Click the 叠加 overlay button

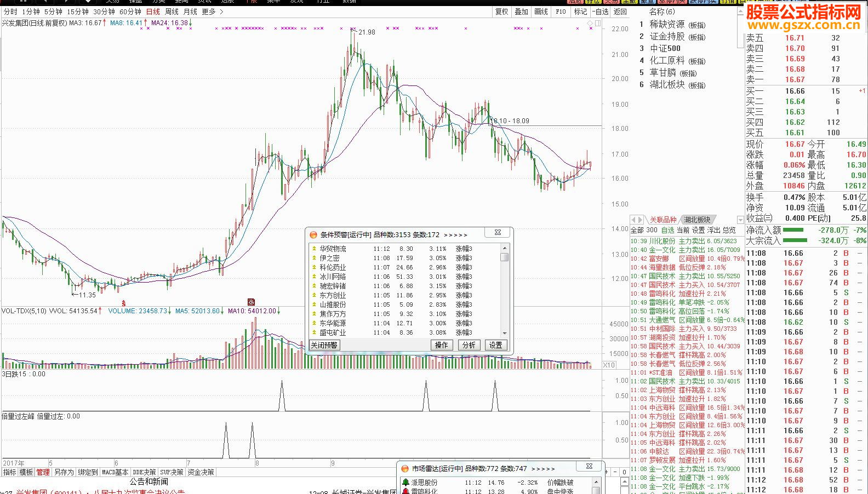coord(521,12)
